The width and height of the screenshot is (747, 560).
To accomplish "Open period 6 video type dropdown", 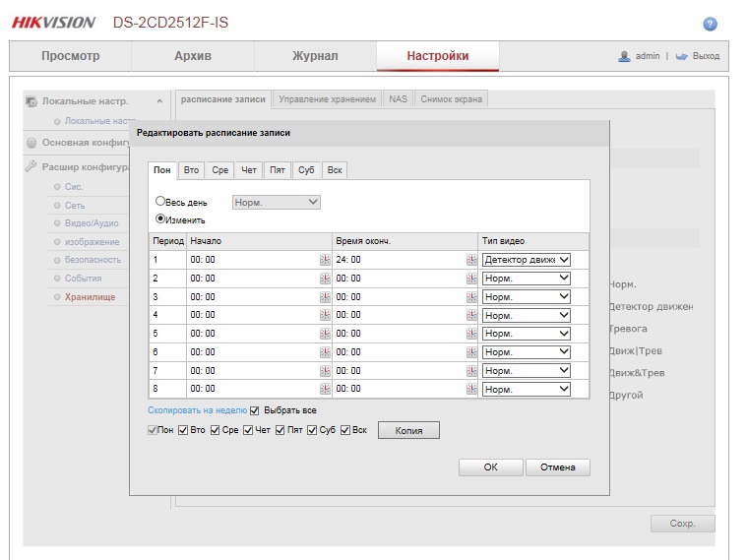I will (527, 352).
